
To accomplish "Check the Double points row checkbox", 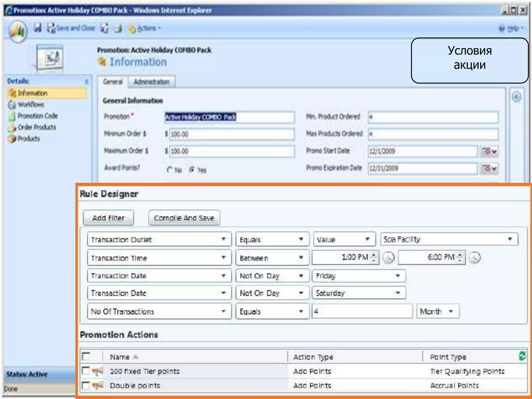I will 86,385.
